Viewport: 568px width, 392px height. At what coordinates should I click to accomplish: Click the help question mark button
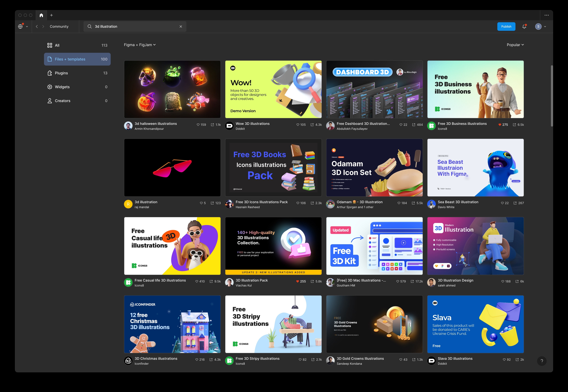pos(542,361)
